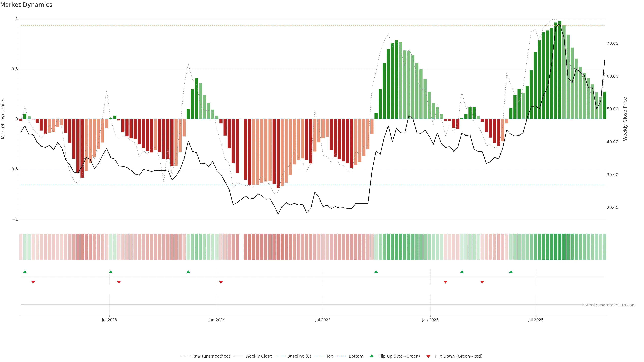Image resolution: width=644 pixels, height=362 pixels.
Task: Click the rightmost green Flip Up triangle marker
Action: pyautogui.click(x=511, y=272)
